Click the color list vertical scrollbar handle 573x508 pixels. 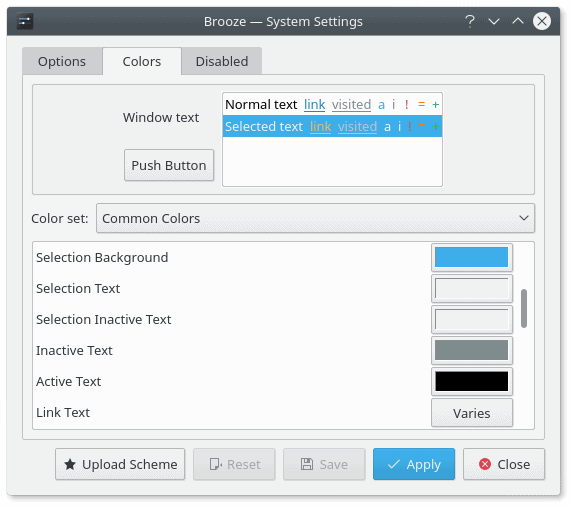pyautogui.click(x=524, y=308)
